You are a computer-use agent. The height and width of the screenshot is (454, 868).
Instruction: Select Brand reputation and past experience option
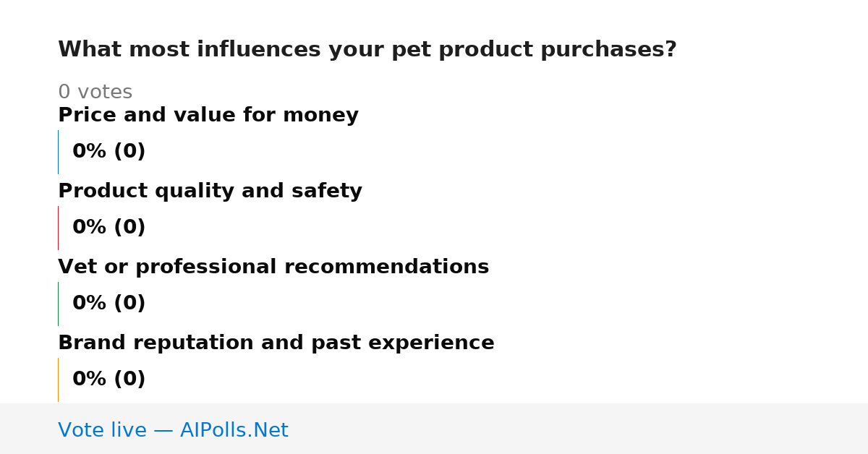pos(276,343)
